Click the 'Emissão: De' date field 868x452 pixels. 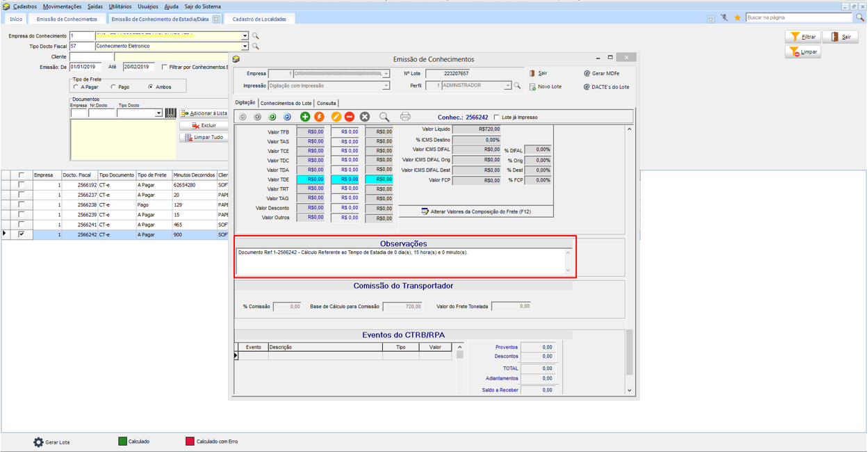(85, 67)
